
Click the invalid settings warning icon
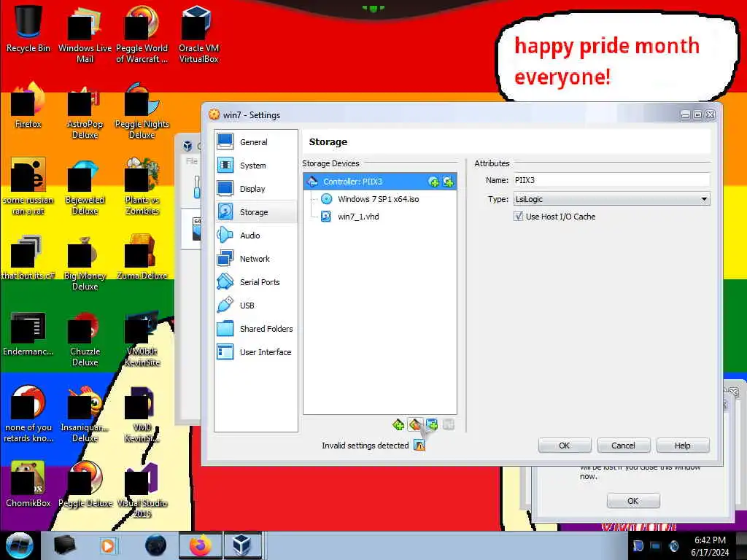click(x=419, y=446)
